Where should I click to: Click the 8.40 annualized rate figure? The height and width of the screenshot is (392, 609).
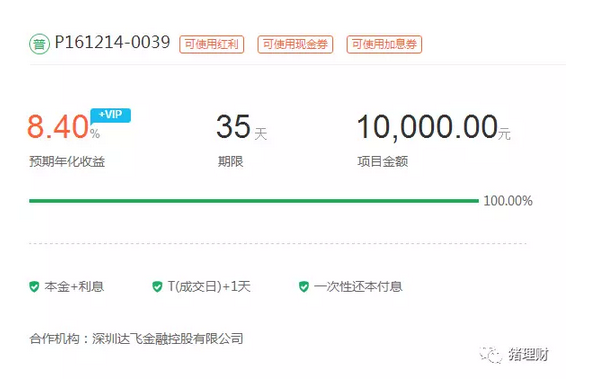click(58, 127)
